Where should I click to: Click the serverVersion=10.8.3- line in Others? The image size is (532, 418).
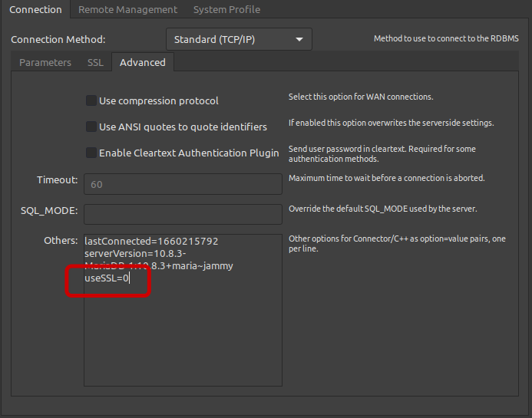pos(135,253)
